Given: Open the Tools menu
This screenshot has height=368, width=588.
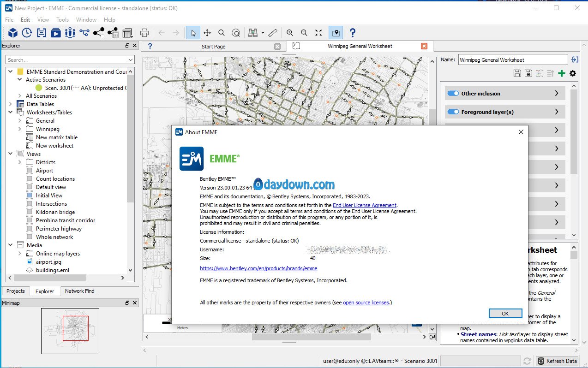Looking at the screenshot, I should point(62,20).
